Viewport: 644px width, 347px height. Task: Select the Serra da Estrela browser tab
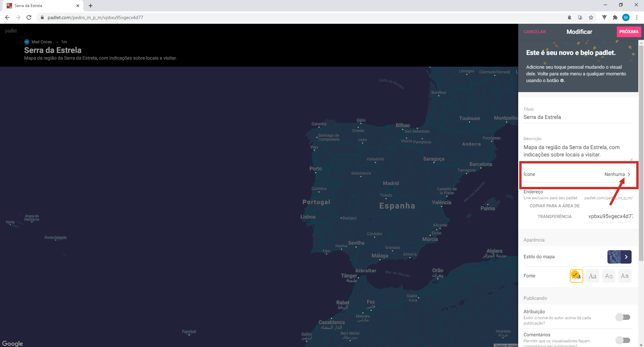(x=43, y=6)
